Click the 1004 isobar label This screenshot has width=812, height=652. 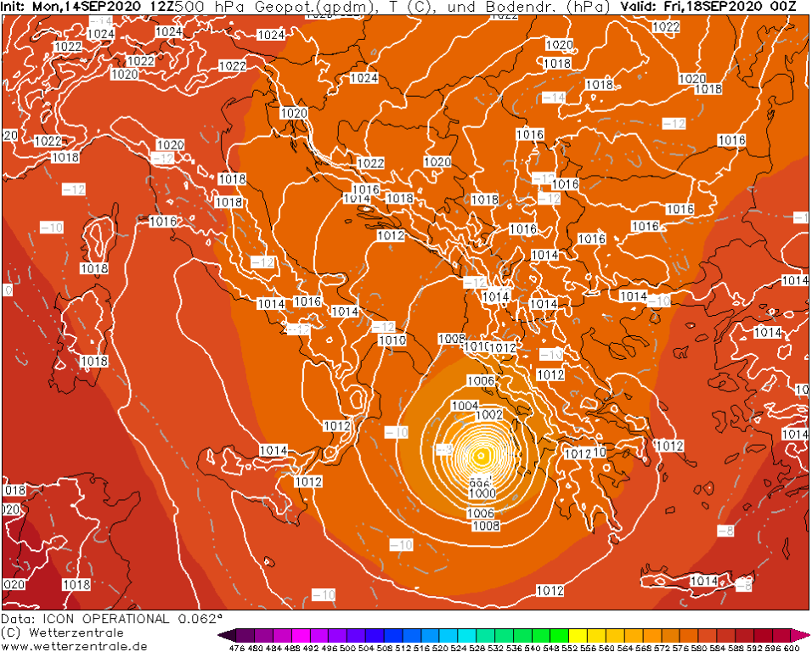[465, 406]
